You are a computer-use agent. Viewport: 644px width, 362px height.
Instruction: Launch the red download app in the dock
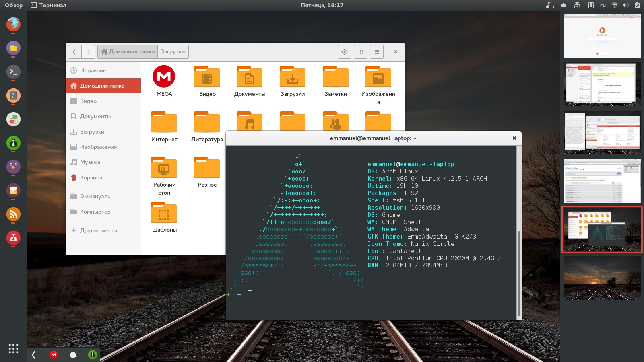tap(13, 238)
